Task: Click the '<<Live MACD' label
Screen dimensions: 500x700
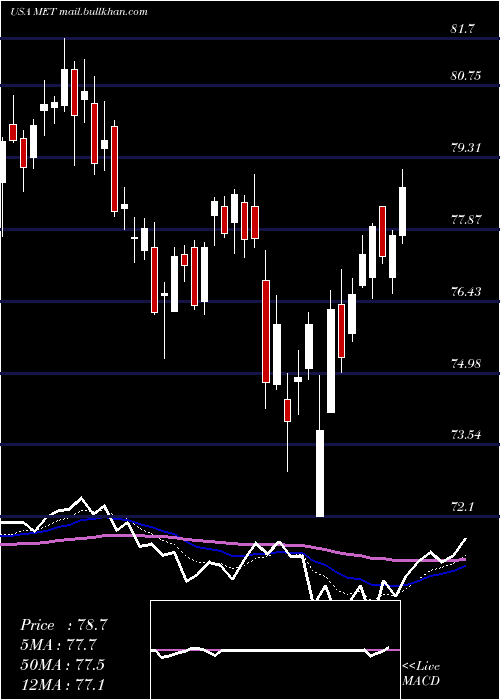Action: [x=421, y=674]
